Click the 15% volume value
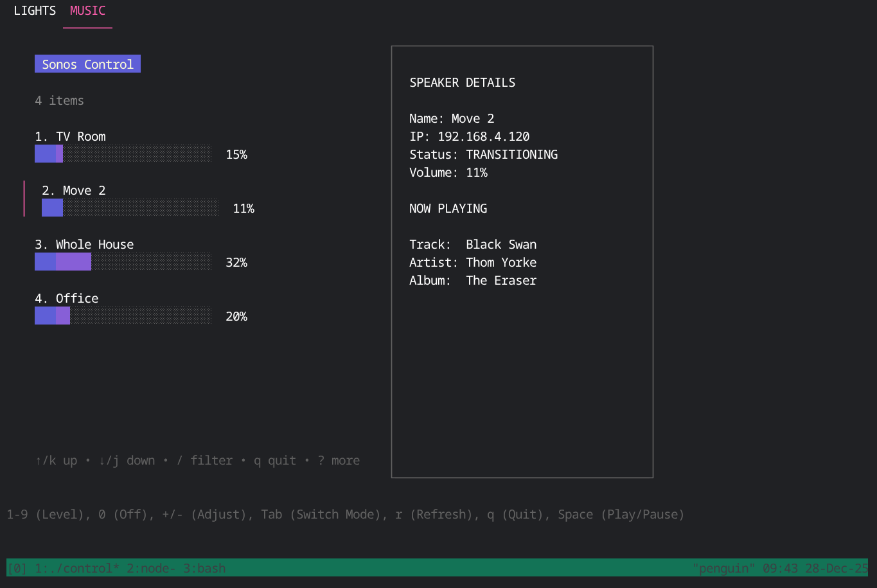The image size is (877, 588). (236, 154)
